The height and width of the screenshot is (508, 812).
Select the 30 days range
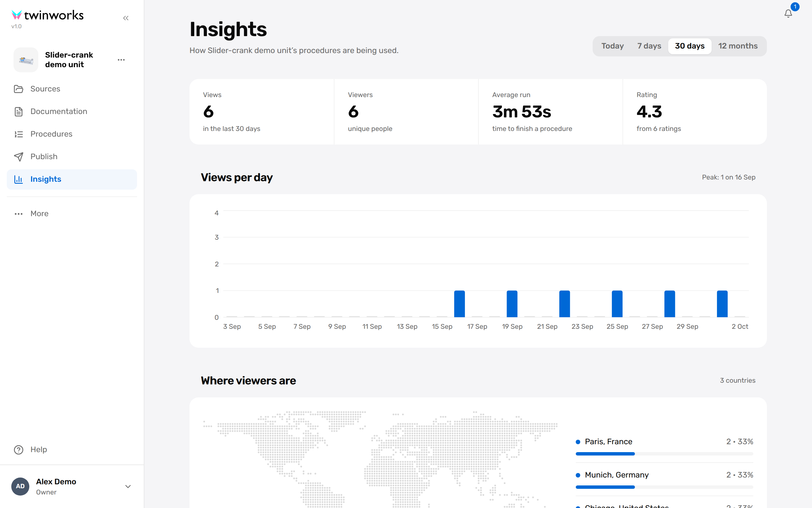(x=690, y=46)
